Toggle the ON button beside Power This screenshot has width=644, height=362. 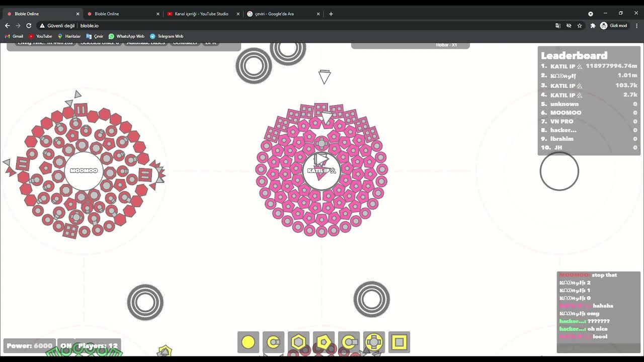(x=66, y=346)
